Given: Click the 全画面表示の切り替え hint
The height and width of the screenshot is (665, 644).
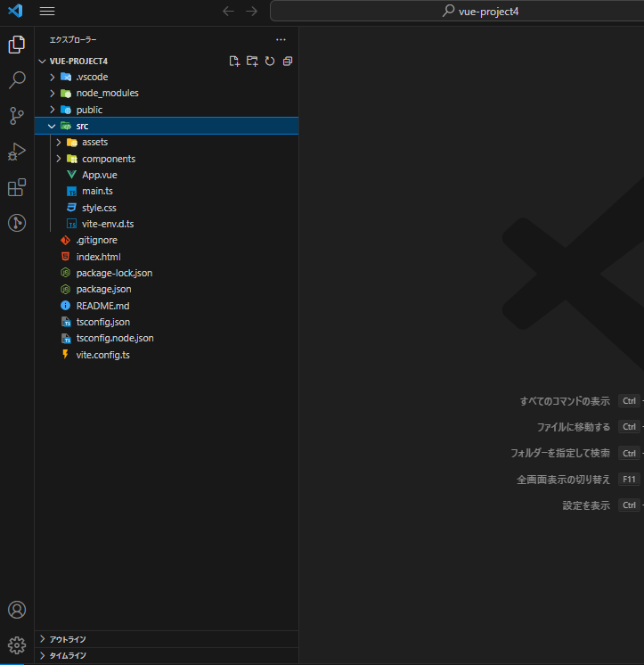Looking at the screenshot, I should click(563, 480).
